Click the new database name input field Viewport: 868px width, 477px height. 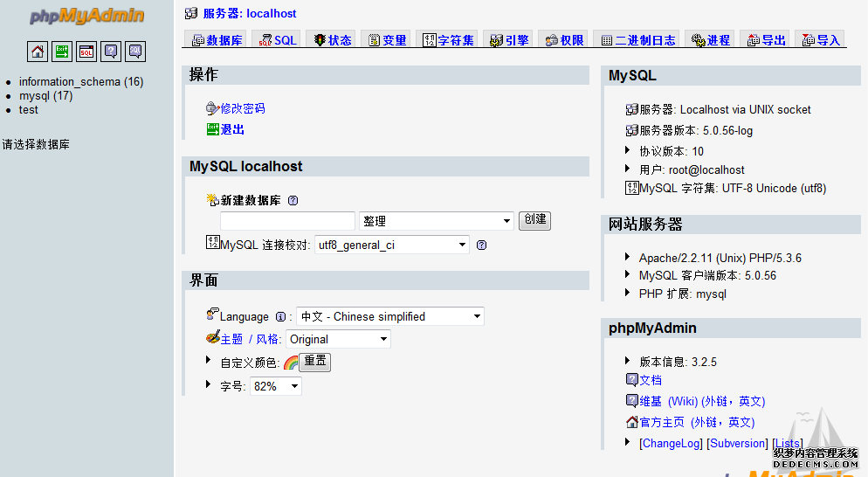pyautogui.click(x=287, y=221)
